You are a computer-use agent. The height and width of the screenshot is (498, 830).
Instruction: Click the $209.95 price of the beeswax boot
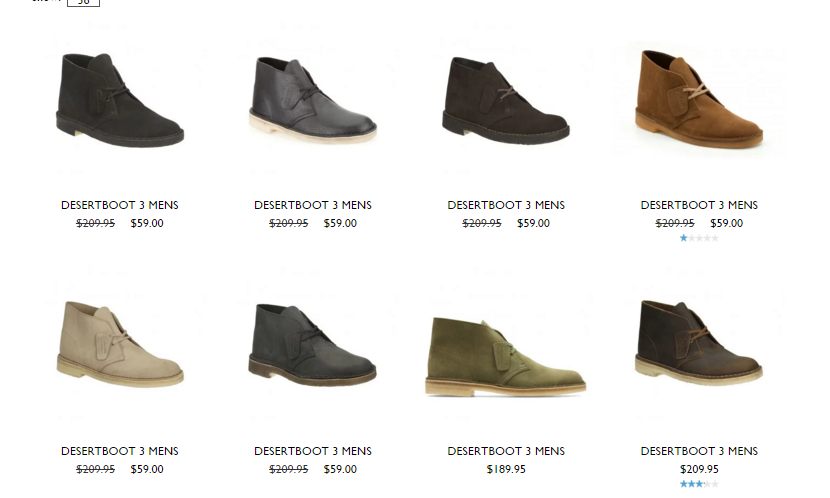pyautogui.click(x=699, y=469)
